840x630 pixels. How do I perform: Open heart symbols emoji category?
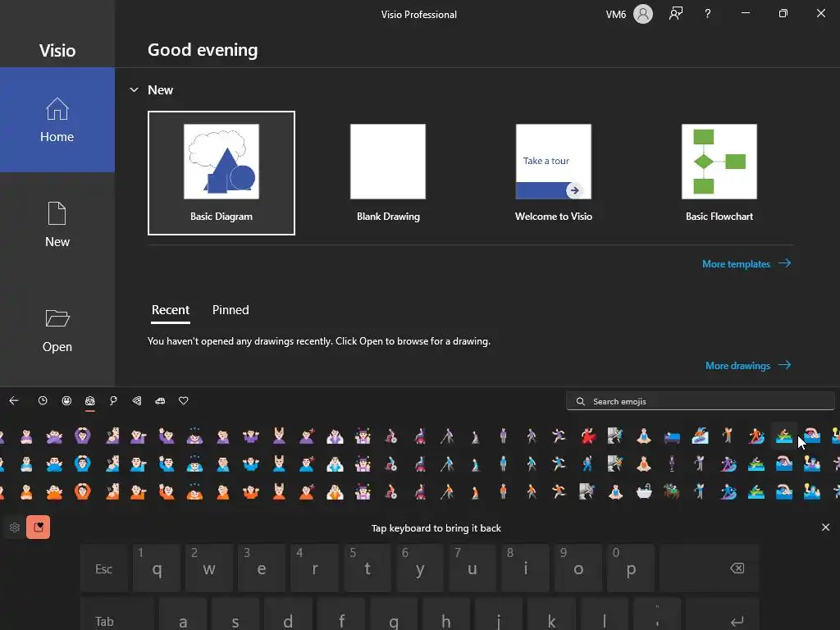(183, 400)
